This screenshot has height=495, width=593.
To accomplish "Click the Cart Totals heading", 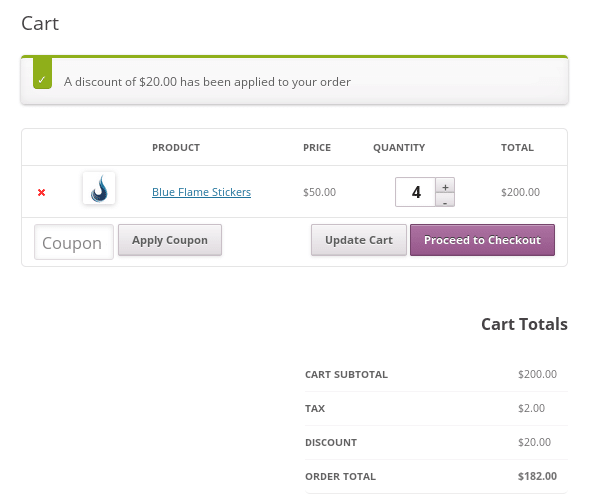I will (x=524, y=324).
